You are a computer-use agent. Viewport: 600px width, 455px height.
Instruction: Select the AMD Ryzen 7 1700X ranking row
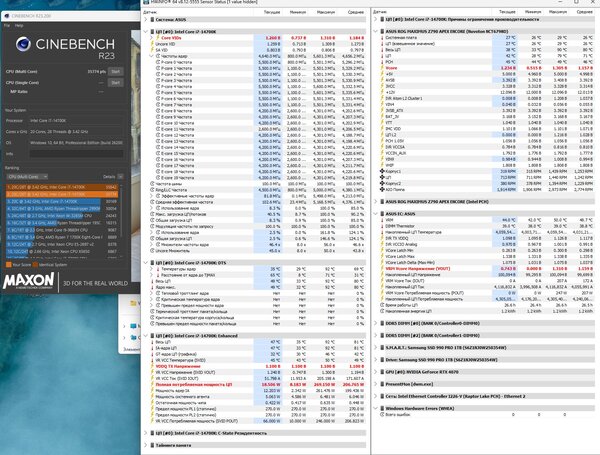click(x=62, y=237)
